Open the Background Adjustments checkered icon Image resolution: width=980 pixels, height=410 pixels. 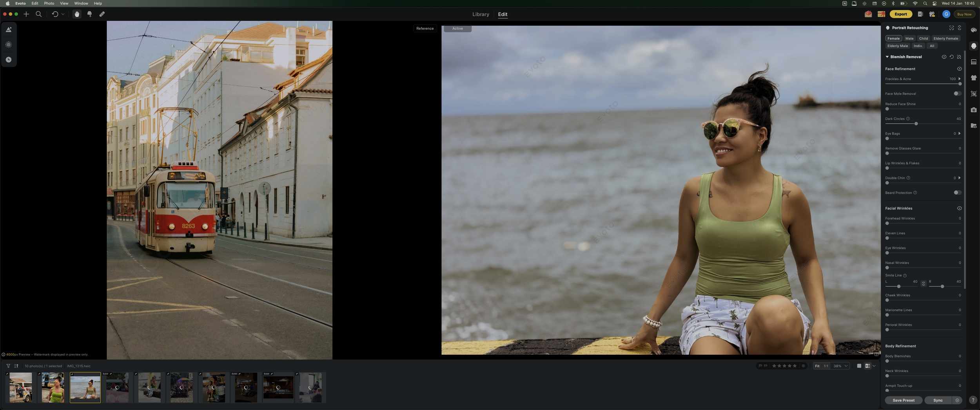(x=973, y=62)
